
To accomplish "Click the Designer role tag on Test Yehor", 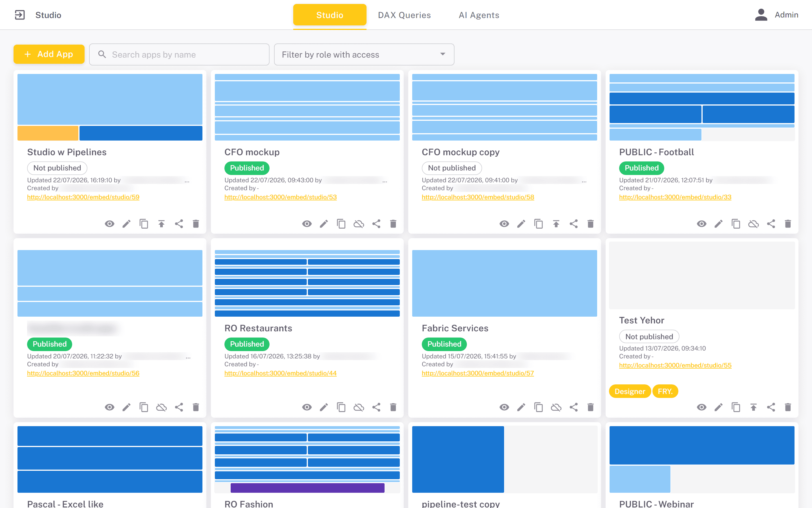I will [630, 391].
